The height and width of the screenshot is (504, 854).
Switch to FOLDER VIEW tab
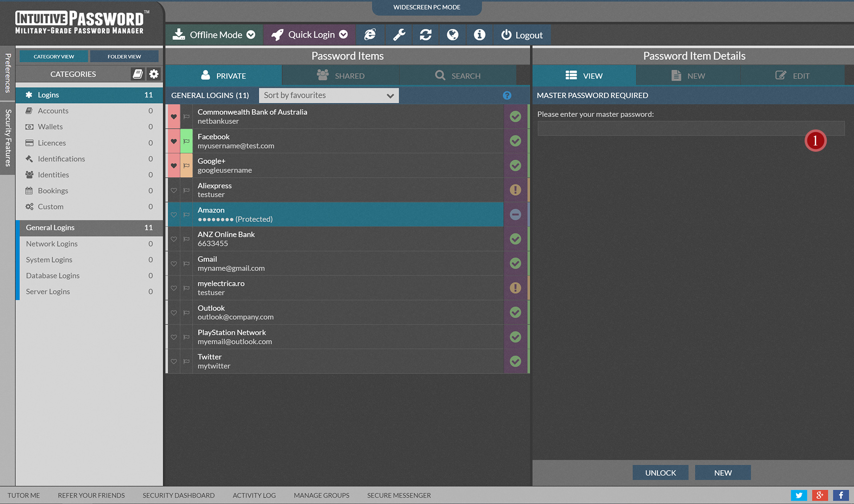(124, 56)
